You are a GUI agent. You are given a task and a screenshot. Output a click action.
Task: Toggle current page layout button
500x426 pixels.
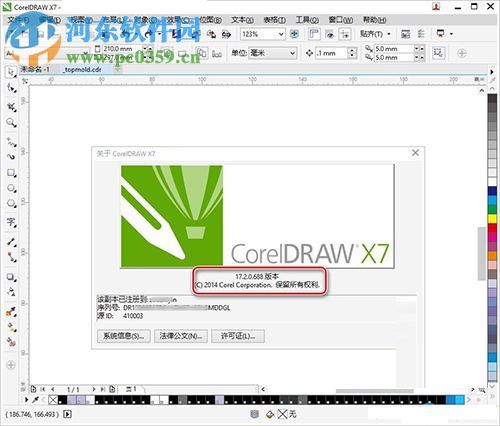pyautogui.click(x=217, y=53)
